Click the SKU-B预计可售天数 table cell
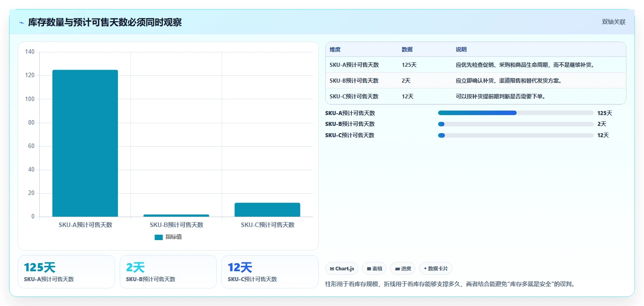Viewport: 644px width, 306px height. 354,81
